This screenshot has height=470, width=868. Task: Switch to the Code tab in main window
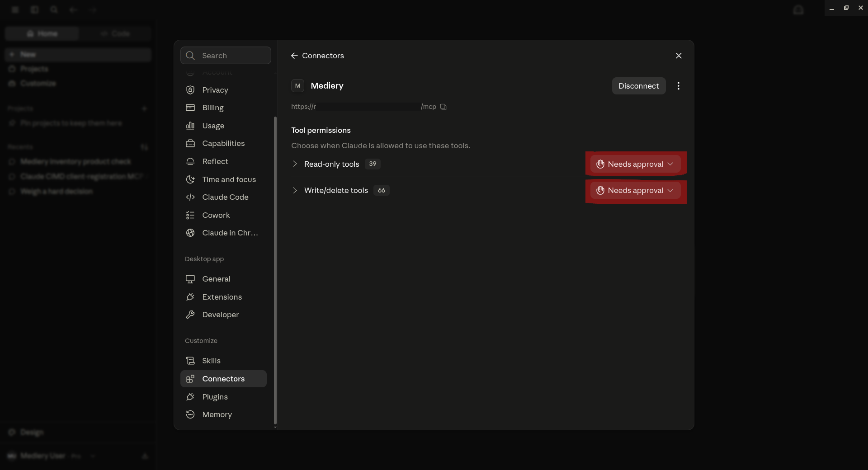tap(115, 33)
